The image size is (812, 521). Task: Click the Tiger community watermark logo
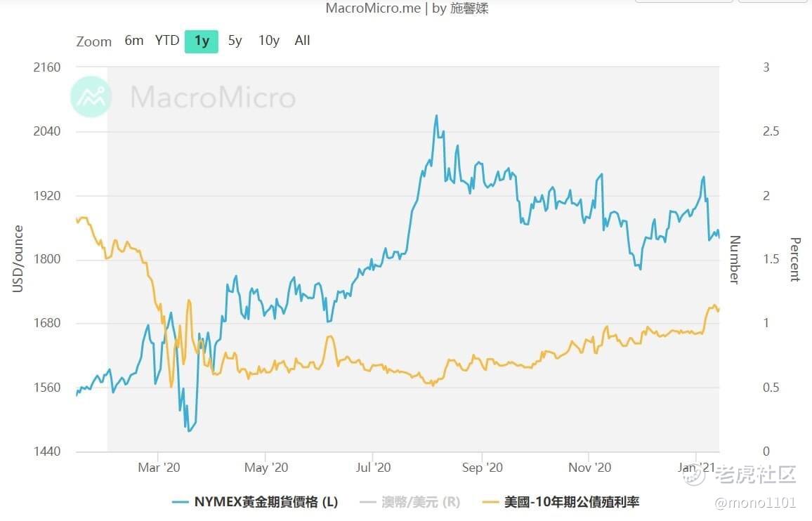pos(695,475)
